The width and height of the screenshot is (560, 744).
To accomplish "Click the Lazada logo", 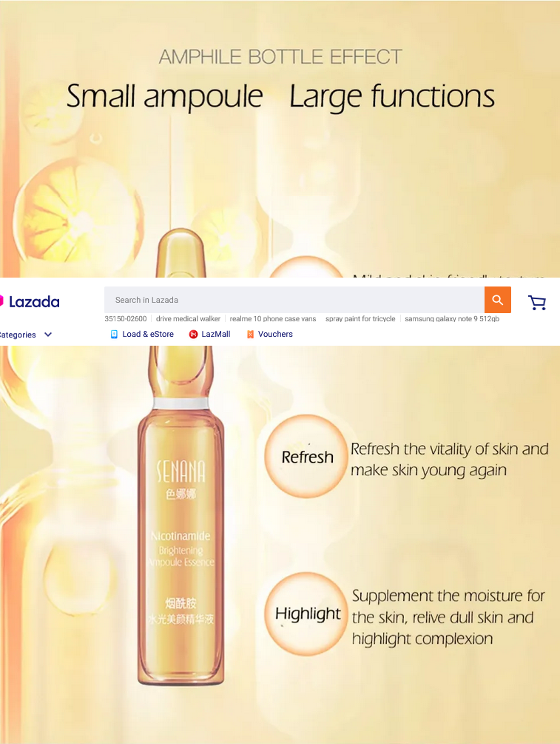I will click(30, 302).
